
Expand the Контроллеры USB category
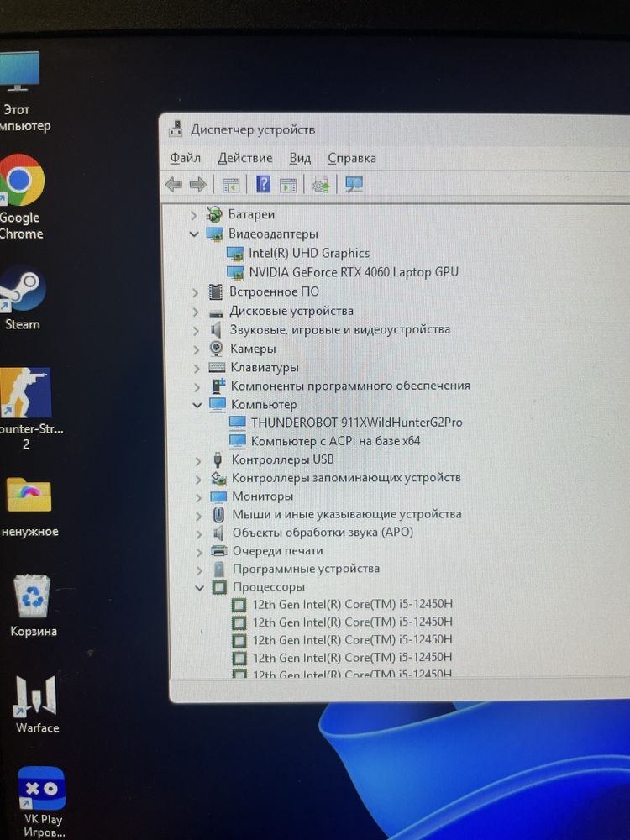(198, 460)
